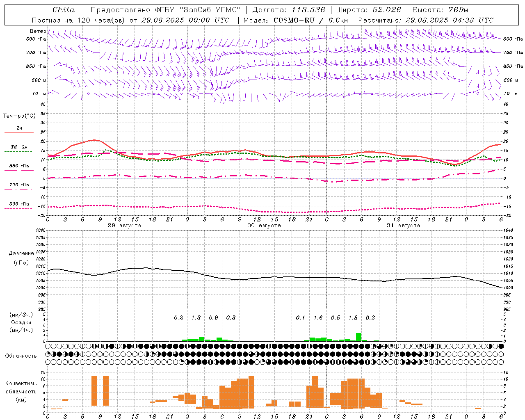This screenshot has width=525, height=420.
Task: Select the text Предоставлено ФГБУ "ЗапСиб УГМС"
Action: click(166, 10)
